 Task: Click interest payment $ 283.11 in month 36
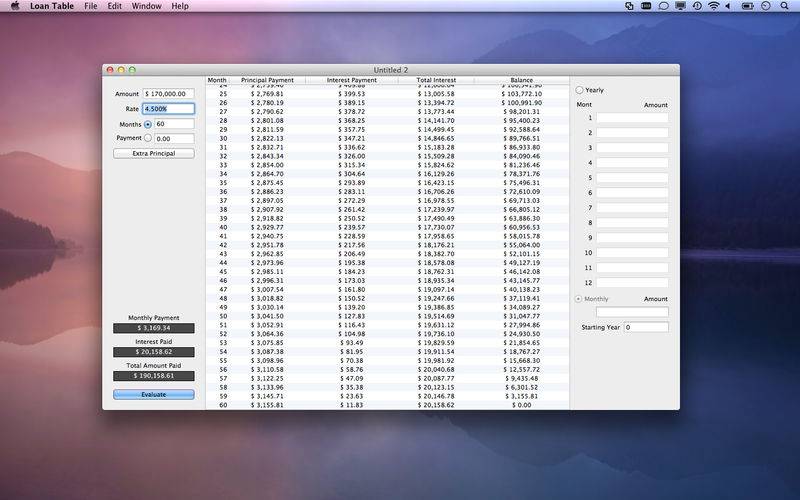(352, 192)
